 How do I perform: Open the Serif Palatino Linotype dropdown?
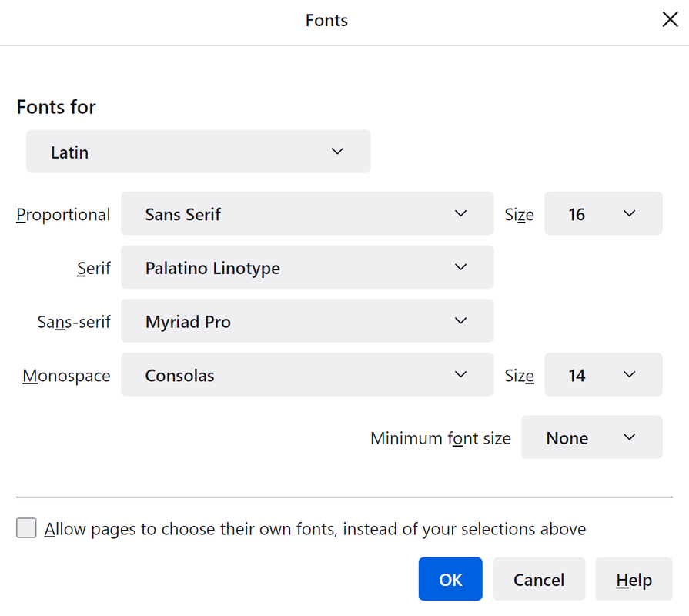coord(307,267)
